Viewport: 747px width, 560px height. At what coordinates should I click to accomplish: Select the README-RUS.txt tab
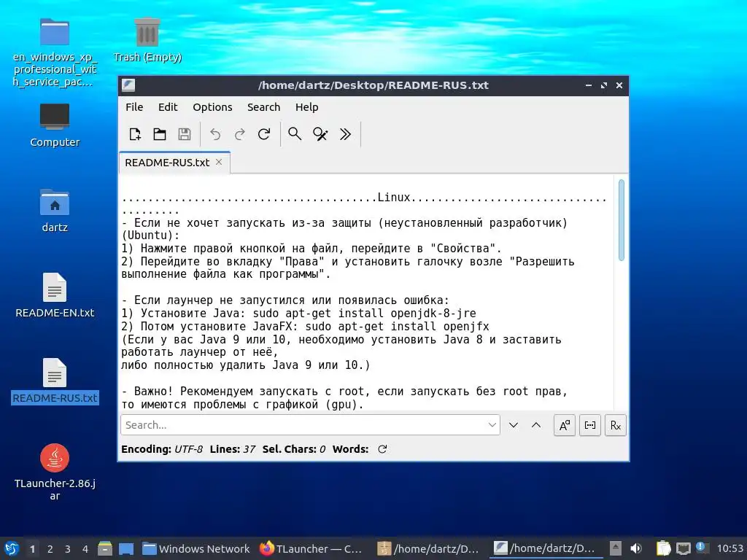coord(167,163)
